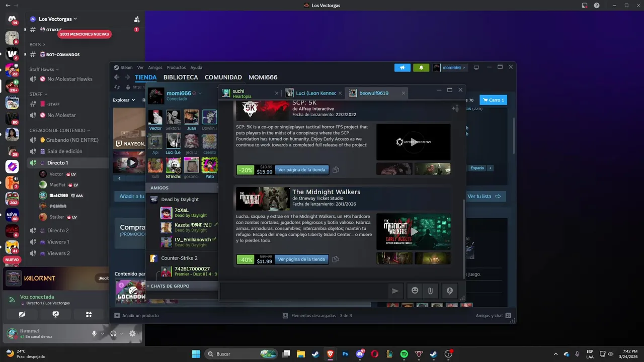Open Discord direct messages home icon
Screen dimensions: 644x362
tap(12, 20)
